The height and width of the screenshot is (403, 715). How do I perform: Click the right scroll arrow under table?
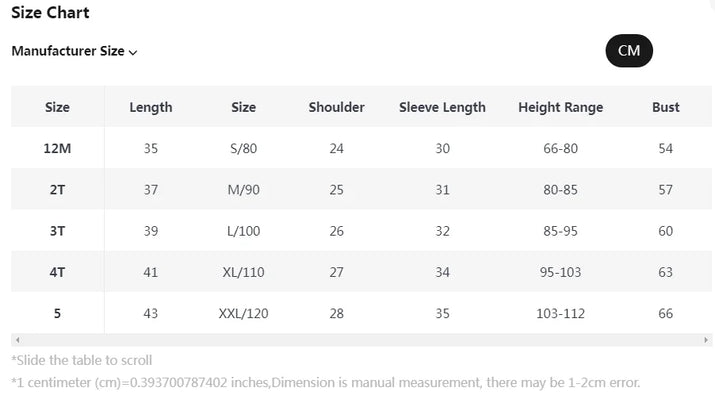707,341
